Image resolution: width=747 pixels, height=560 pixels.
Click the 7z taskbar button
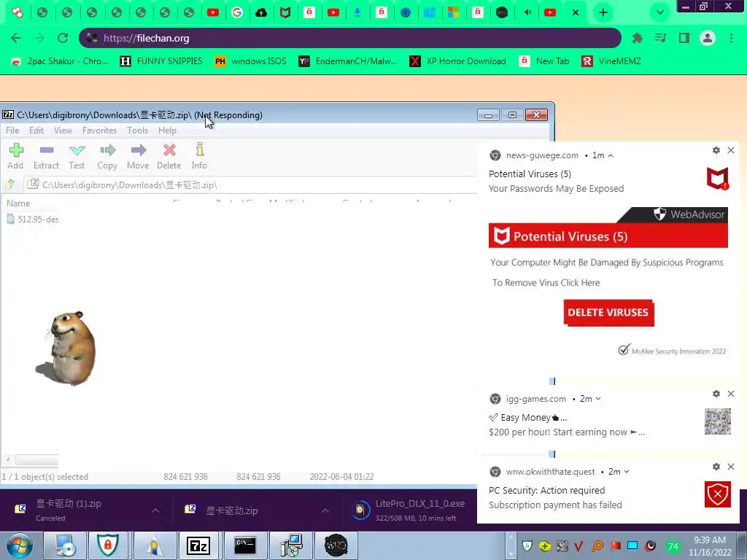coord(198,545)
